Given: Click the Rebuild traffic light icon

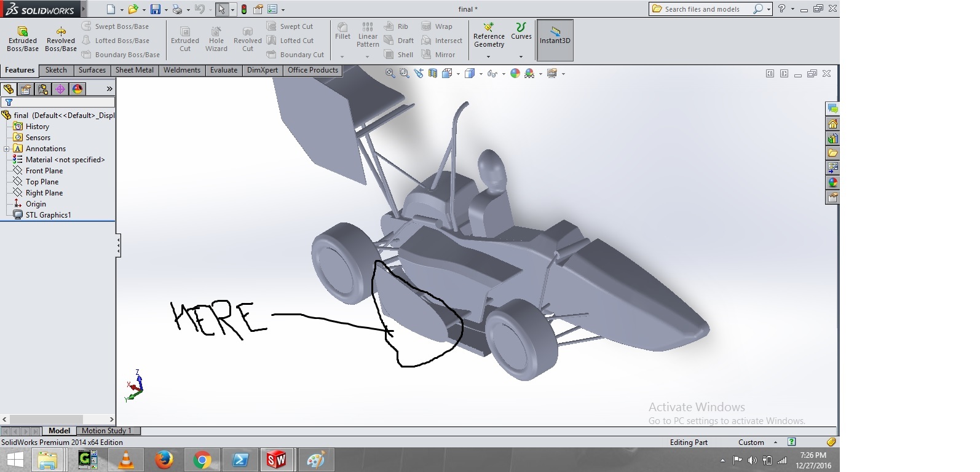Looking at the screenshot, I should [x=244, y=9].
